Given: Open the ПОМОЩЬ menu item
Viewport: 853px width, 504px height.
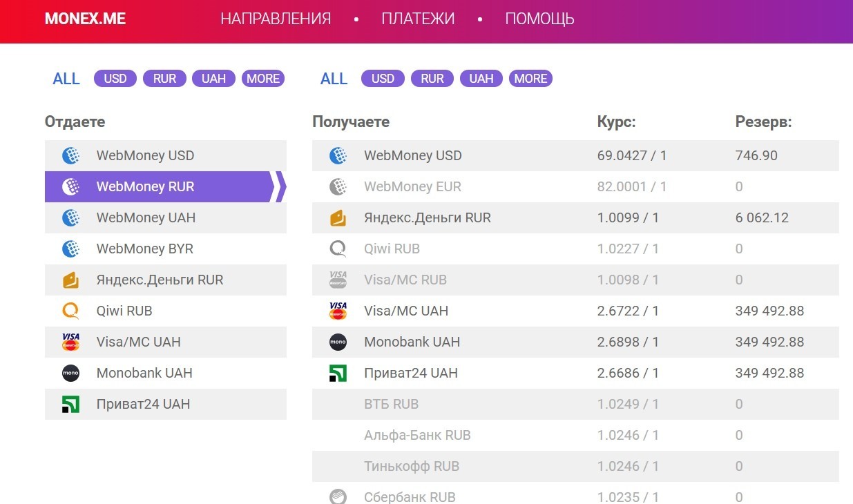Looking at the screenshot, I should coord(539,19).
